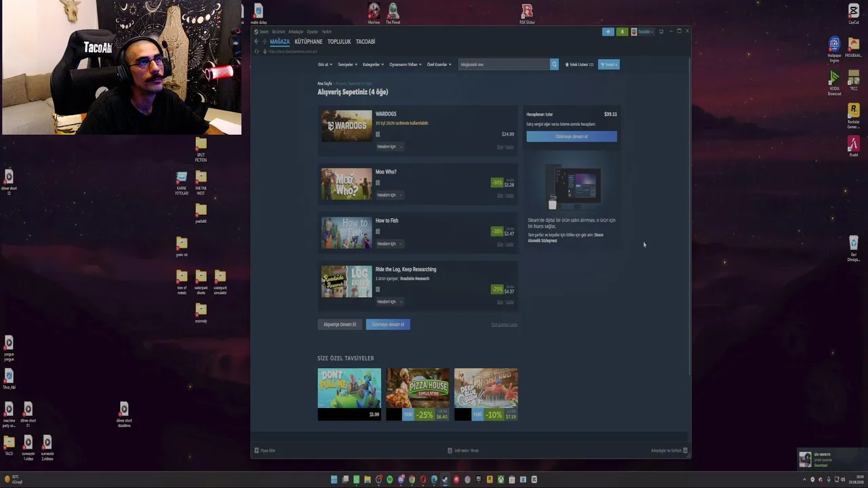
Task: Click Ödemeye devam et in the total panel
Action: point(572,136)
